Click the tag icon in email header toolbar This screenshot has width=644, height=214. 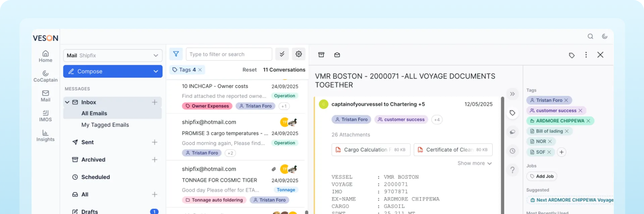coord(572,55)
